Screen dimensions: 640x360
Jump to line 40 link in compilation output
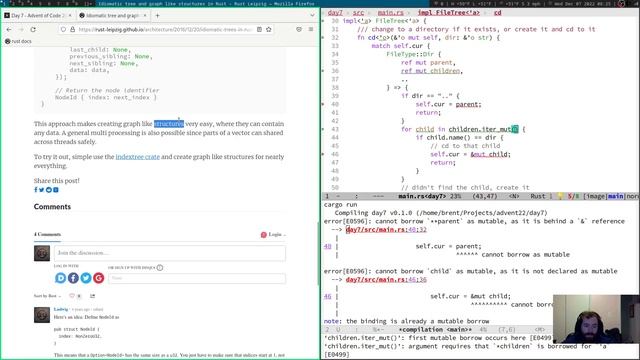327,247
